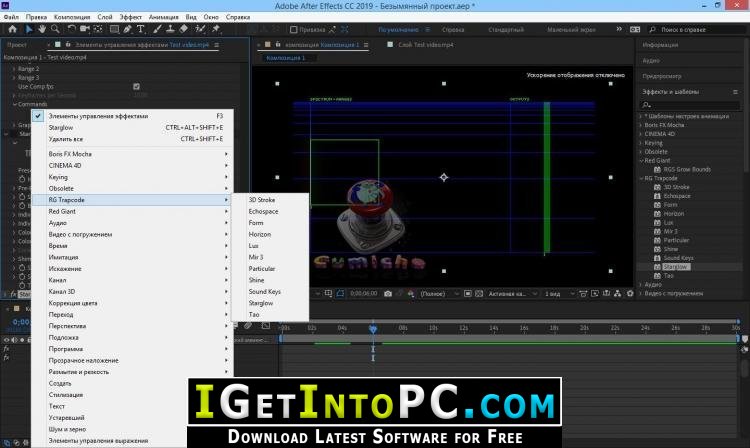Image resolution: width=750 pixels, height=448 pixels.
Task: Take a snapshot with the camera icon
Action: [388, 294]
